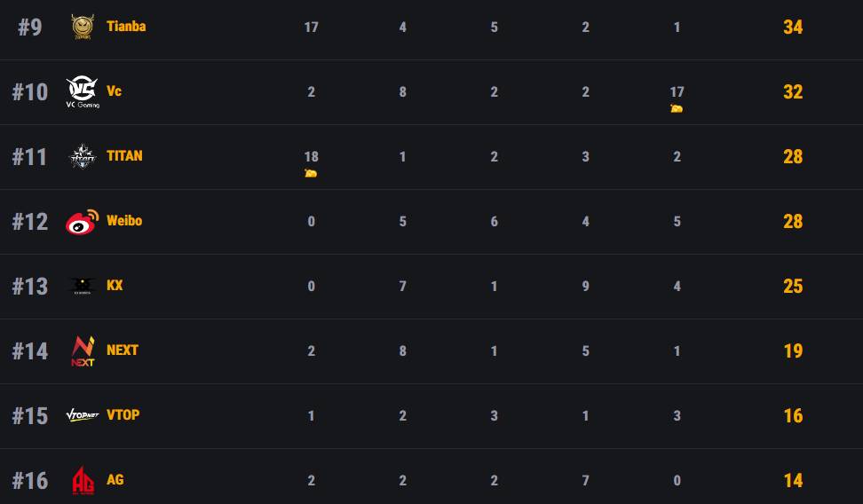Click the TITAN team logo
863x504 pixels.
(x=83, y=157)
